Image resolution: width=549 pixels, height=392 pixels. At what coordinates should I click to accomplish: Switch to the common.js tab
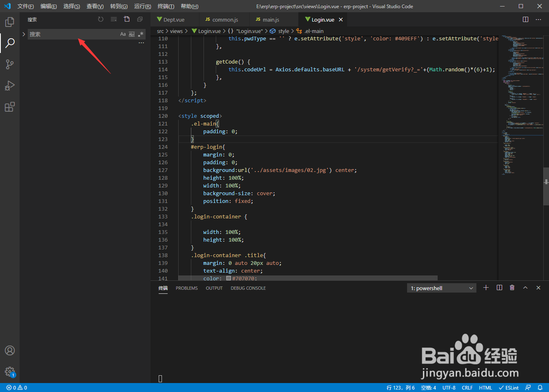[225, 20]
